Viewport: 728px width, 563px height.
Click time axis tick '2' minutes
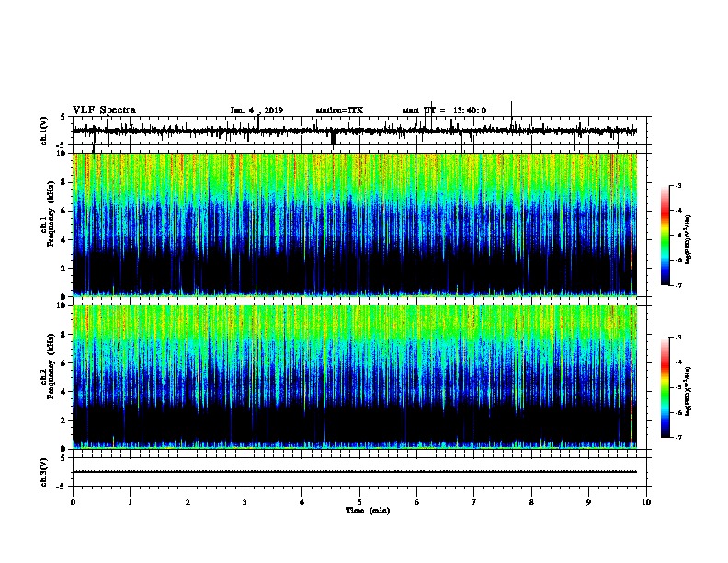click(188, 502)
